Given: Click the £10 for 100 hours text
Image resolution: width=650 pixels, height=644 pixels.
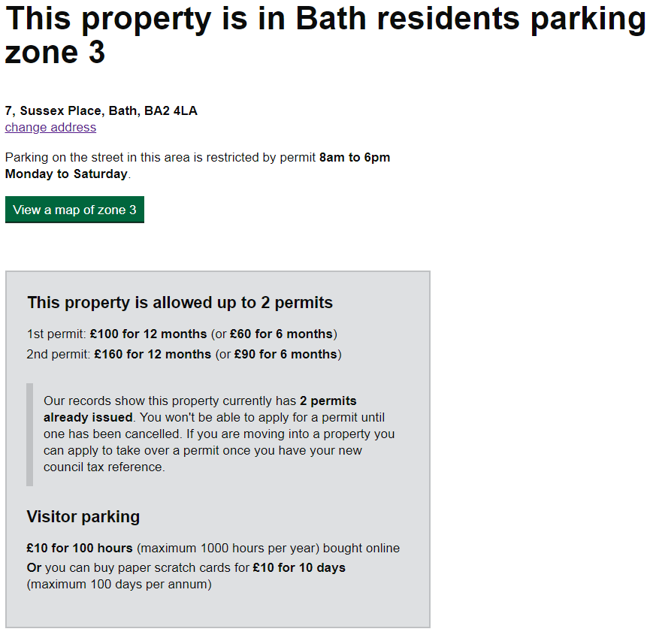Looking at the screenshot, I should 78,548.
